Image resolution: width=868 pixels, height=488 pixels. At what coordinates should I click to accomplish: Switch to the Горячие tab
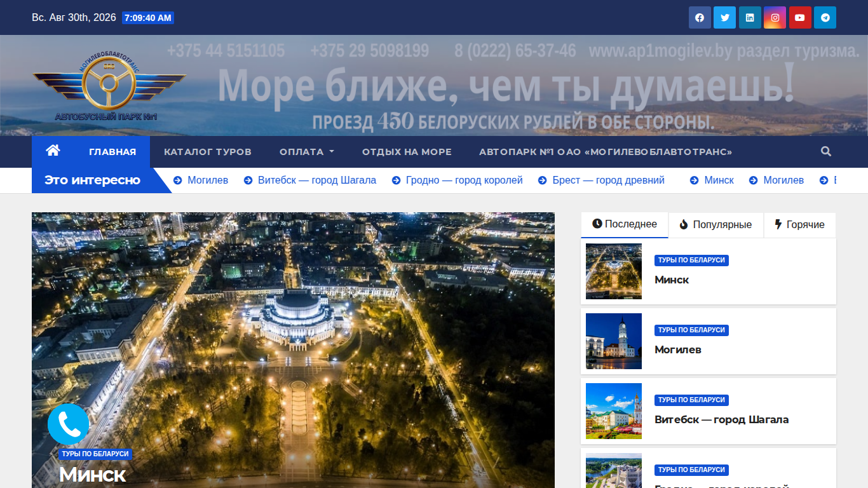point(799,224)
